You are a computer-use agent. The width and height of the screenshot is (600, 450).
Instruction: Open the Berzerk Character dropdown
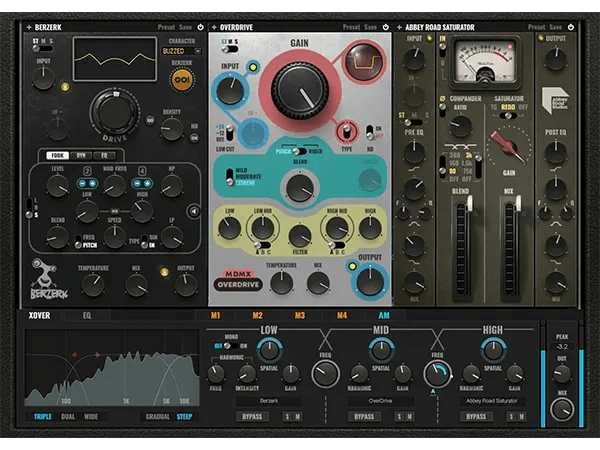click(182, 51)
